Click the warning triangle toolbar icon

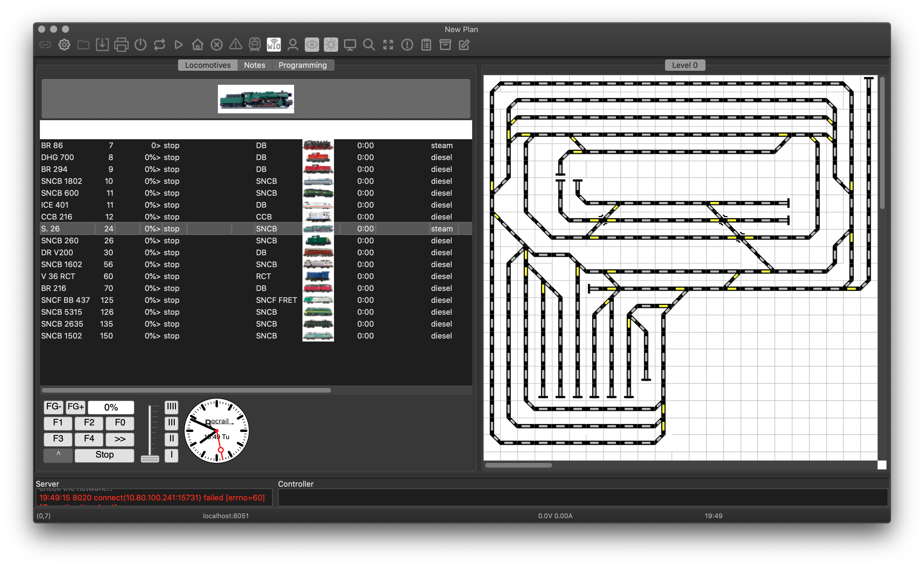point(235,45)
